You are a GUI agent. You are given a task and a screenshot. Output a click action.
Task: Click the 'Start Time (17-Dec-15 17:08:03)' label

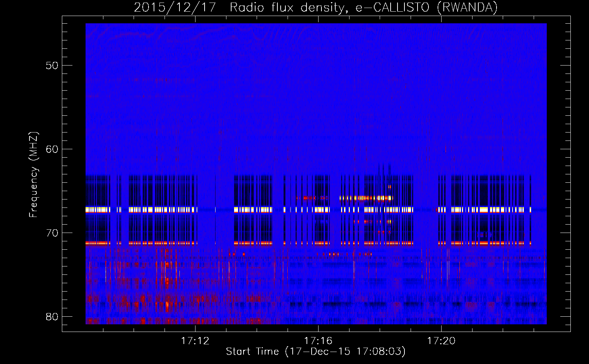pos(316,352)
